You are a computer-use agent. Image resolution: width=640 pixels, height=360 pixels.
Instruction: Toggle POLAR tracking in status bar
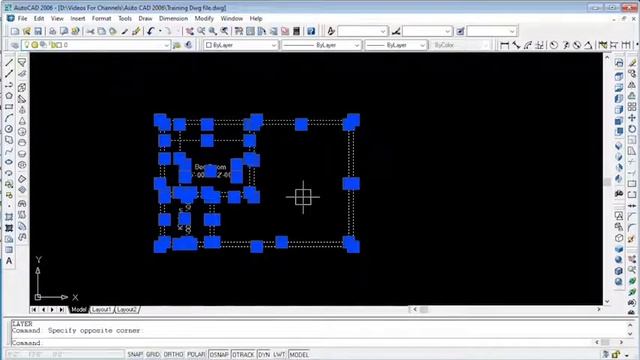tap(196, 355)
